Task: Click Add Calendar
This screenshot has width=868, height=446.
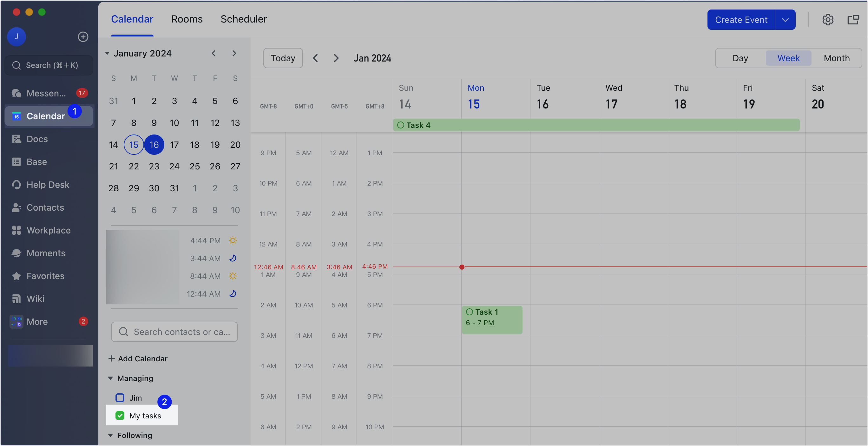Action: 138,358
